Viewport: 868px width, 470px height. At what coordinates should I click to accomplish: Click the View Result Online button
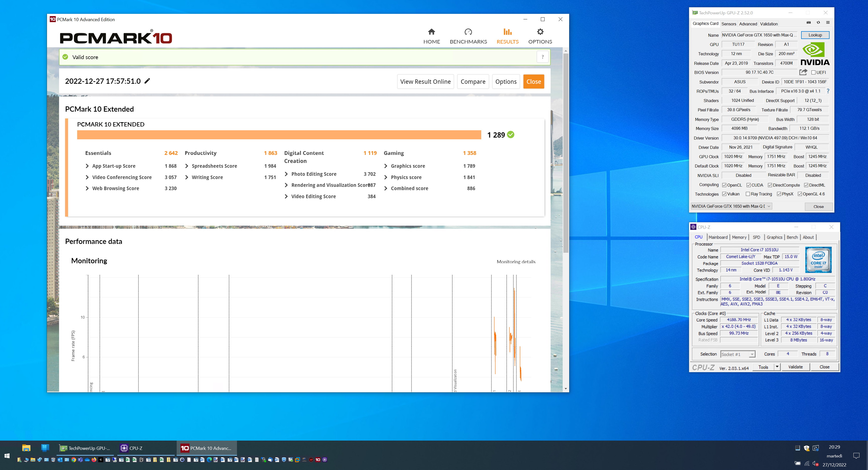click(425, 81)
